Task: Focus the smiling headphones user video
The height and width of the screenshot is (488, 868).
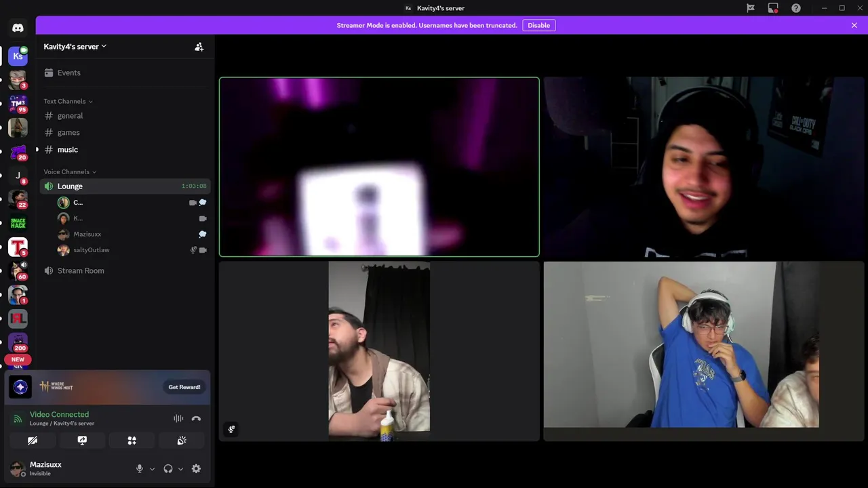Action: point(704,167)
